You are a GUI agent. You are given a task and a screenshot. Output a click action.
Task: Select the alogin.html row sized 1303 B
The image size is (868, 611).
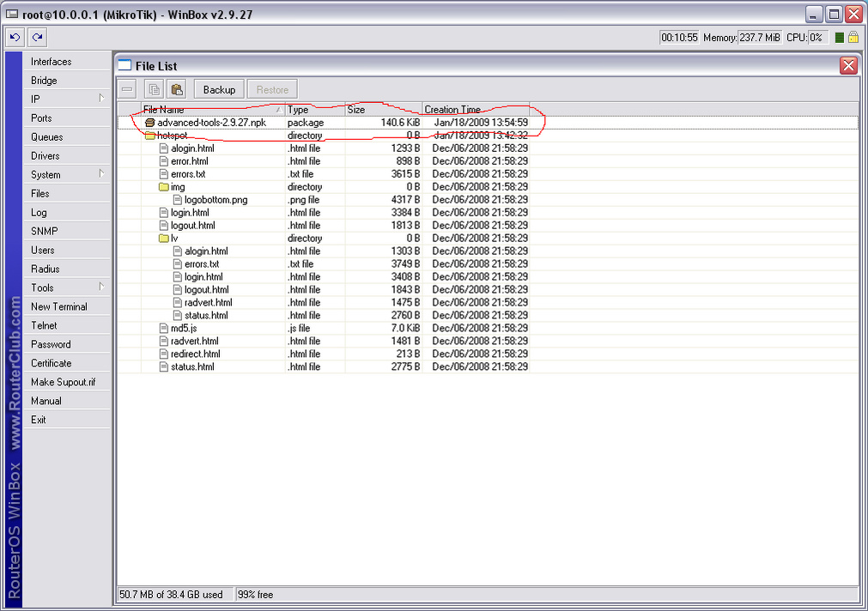coord(488,251)
